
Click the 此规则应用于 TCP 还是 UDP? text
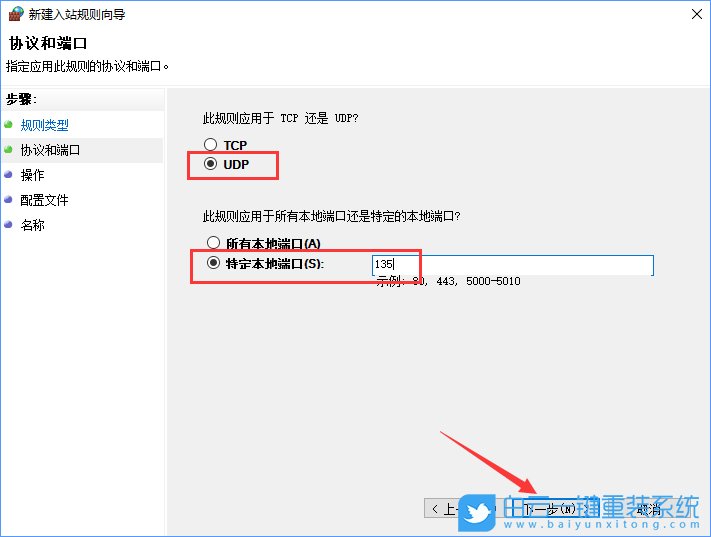click(280, 118)
